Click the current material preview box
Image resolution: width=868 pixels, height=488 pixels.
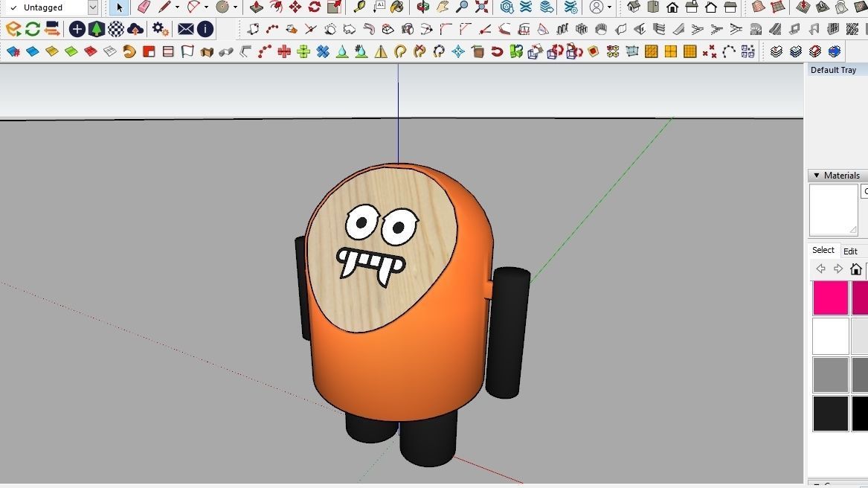833,210
